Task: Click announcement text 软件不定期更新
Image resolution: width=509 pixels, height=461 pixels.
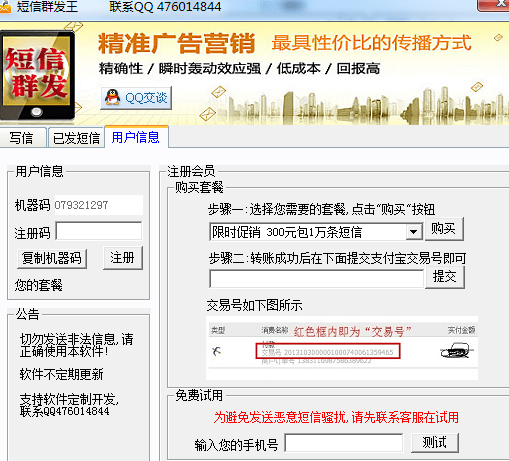Action: click(61, 374)
